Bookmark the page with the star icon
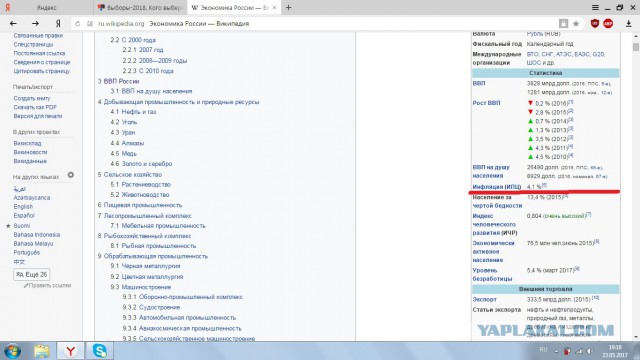Screen dimensions: 640x360 (576, 24)
